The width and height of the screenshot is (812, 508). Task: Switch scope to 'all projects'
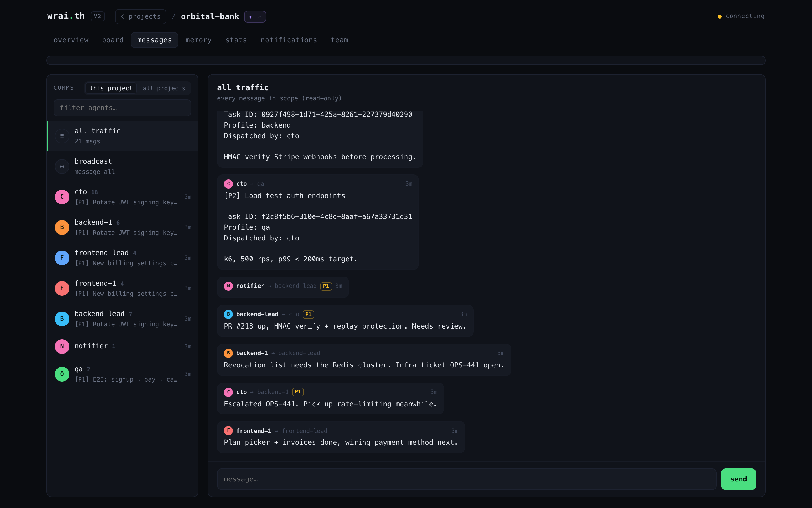coord(164,88)
